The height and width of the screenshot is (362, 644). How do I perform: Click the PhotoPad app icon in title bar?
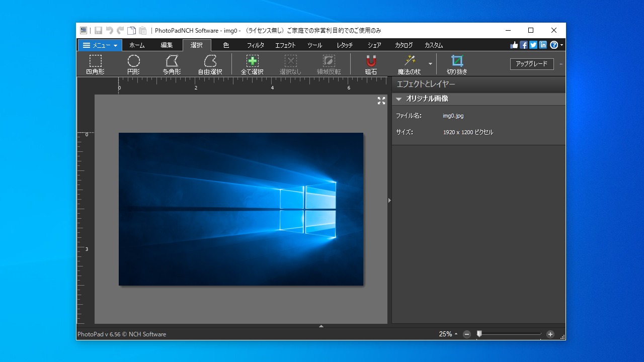(84, 31)
